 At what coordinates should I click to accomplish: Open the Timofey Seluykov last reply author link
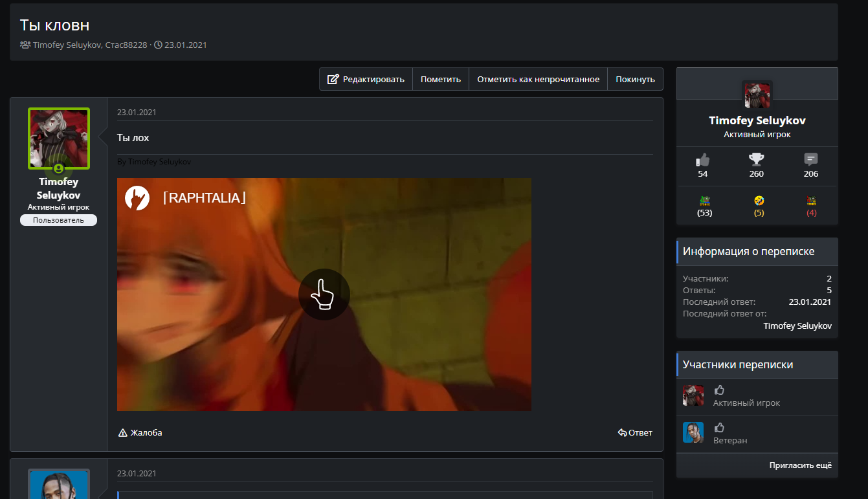pyautogui.click(x=797, y=326)
